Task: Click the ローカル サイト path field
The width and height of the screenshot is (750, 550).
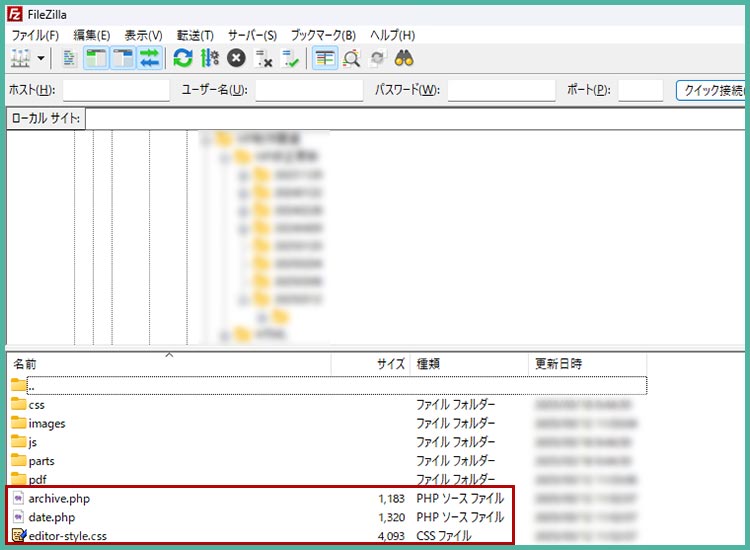Action: 415,119
